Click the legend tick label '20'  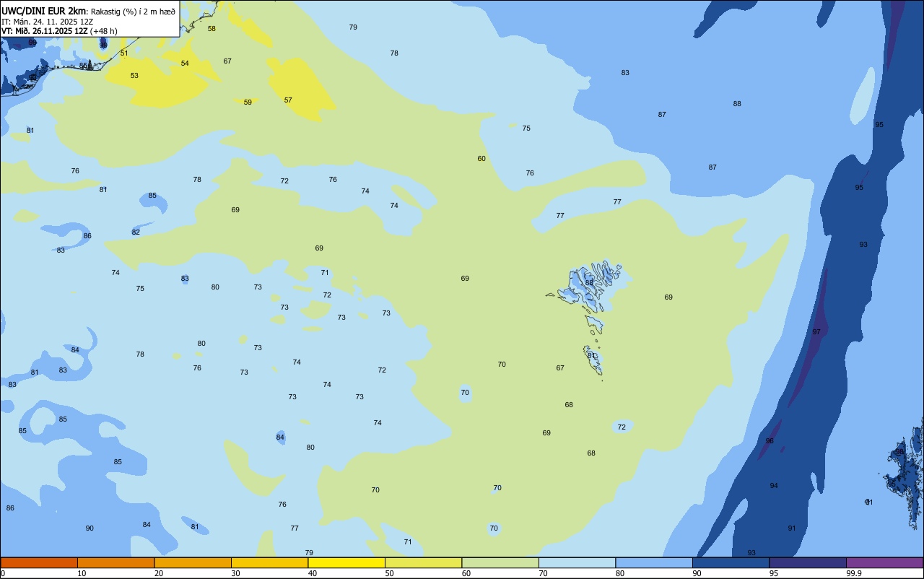(158, 573)
